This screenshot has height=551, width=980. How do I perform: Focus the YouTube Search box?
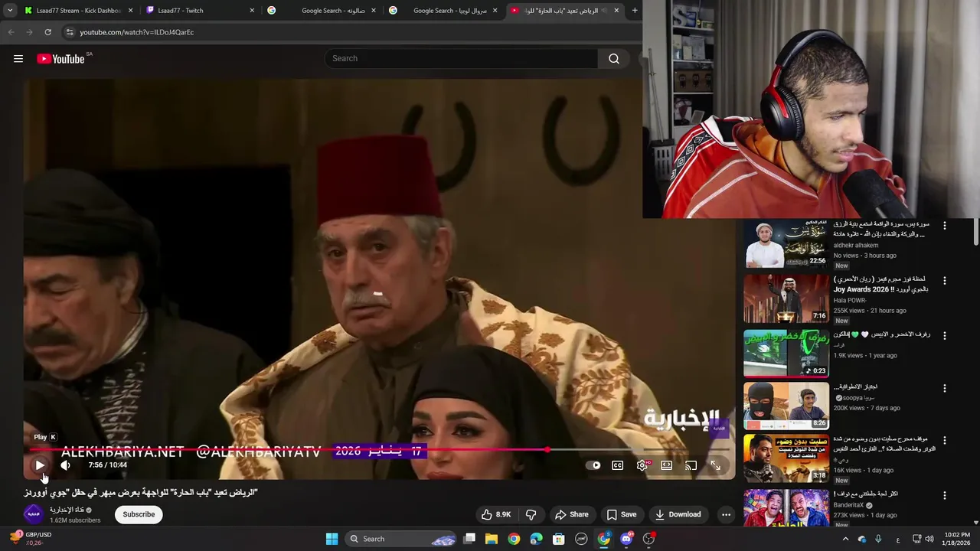coord(462,59)
